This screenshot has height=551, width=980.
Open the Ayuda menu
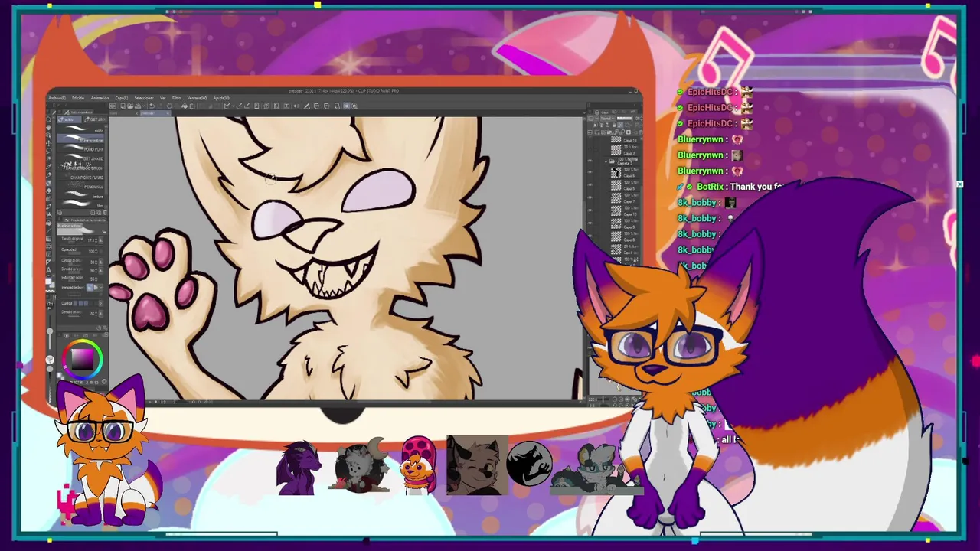221,98
